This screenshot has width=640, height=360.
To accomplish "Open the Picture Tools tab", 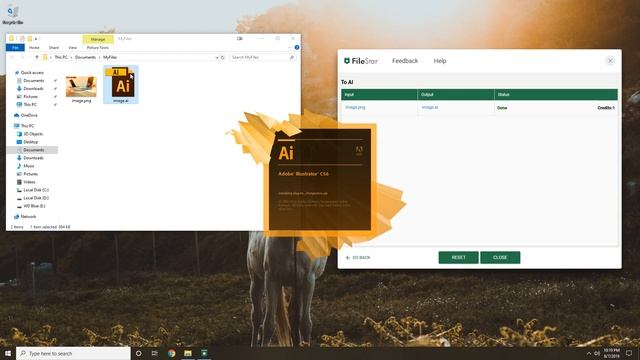I will (x=98, y=48).
